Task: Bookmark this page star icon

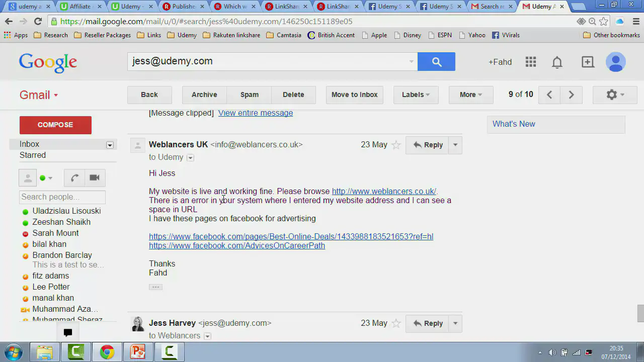Action: click(603, 21)
